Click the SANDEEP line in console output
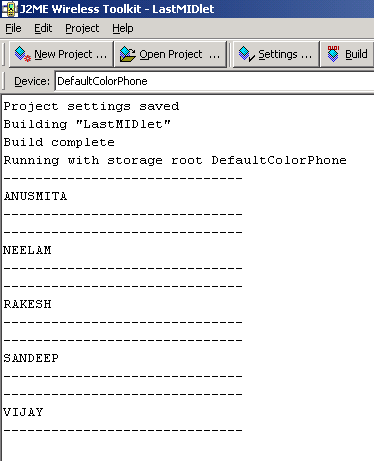The image size is (374, 461). click(31, 358)
